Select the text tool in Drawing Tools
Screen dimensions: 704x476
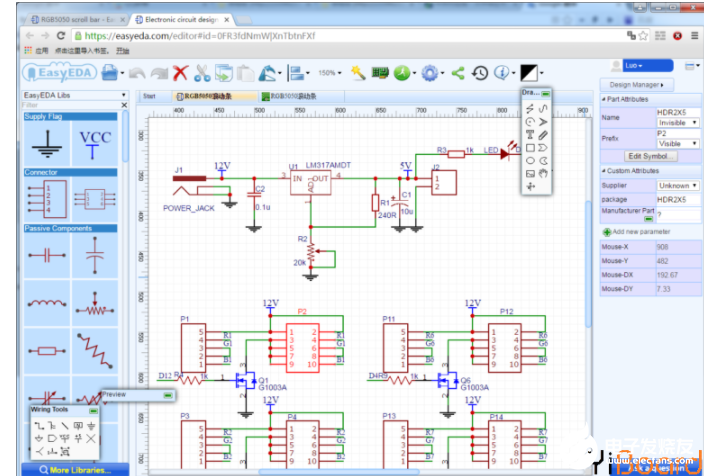530,135
